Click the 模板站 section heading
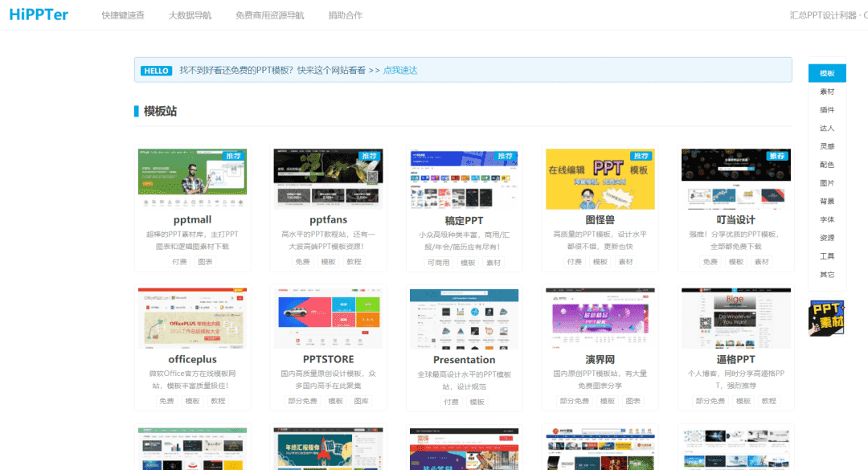 pyautogui.click(x=160, y=111)
